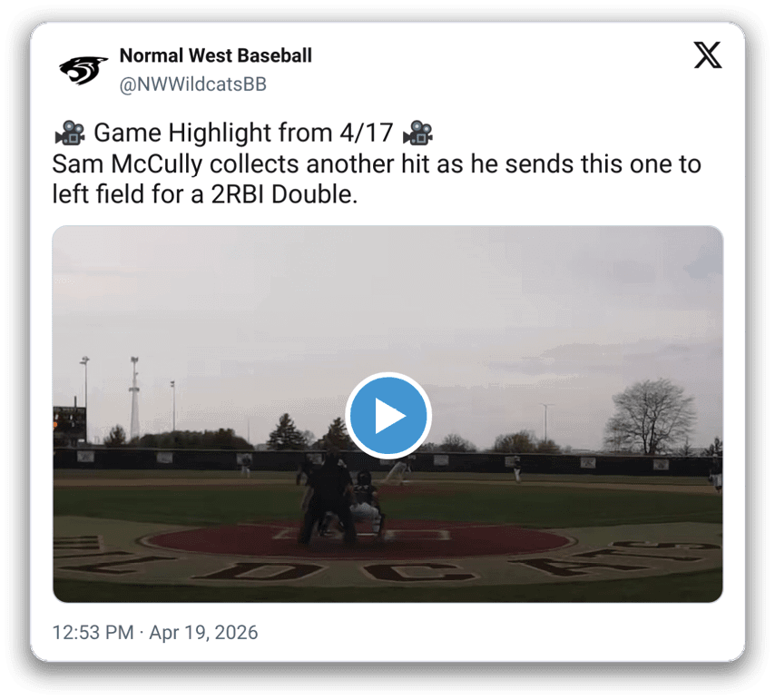Click the Game Highlight from 4/17 line
The height and width of the screenshot is (700, 775).
(x=243, y=133)
